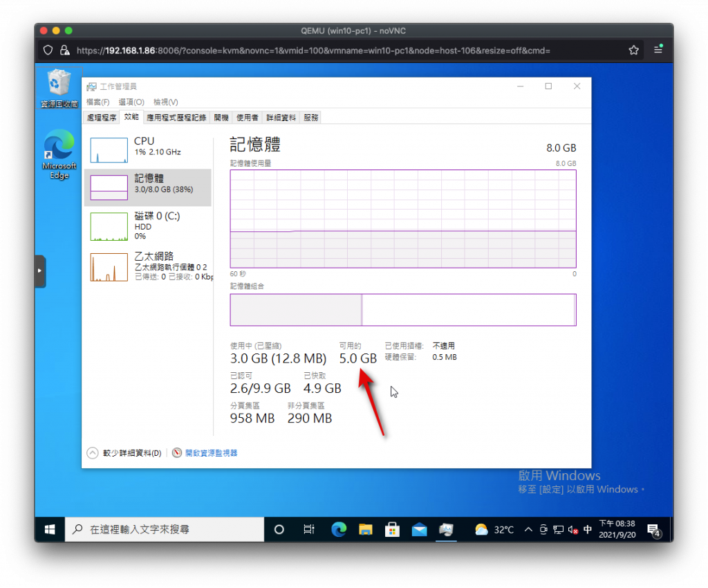Open the 檢視(V) menu
The image size is (708, 588).
click(166, 102)
